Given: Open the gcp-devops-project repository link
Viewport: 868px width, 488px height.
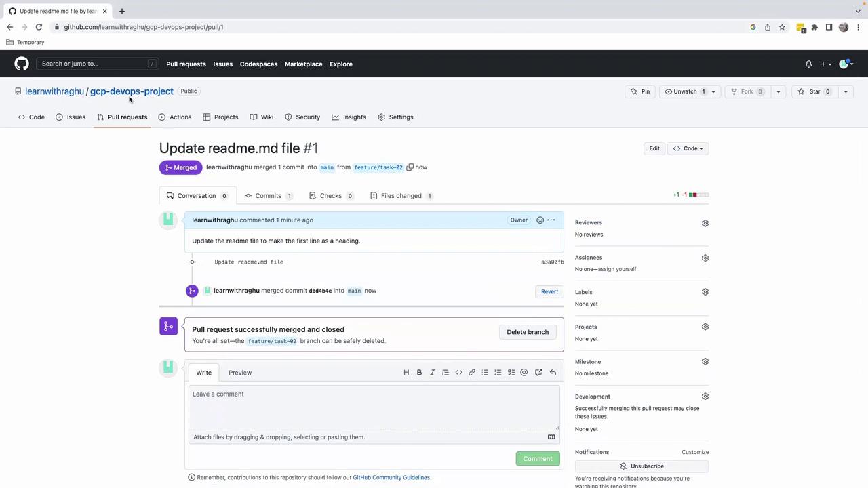Looking at the screenshot, I should click(x=132, y=91).
